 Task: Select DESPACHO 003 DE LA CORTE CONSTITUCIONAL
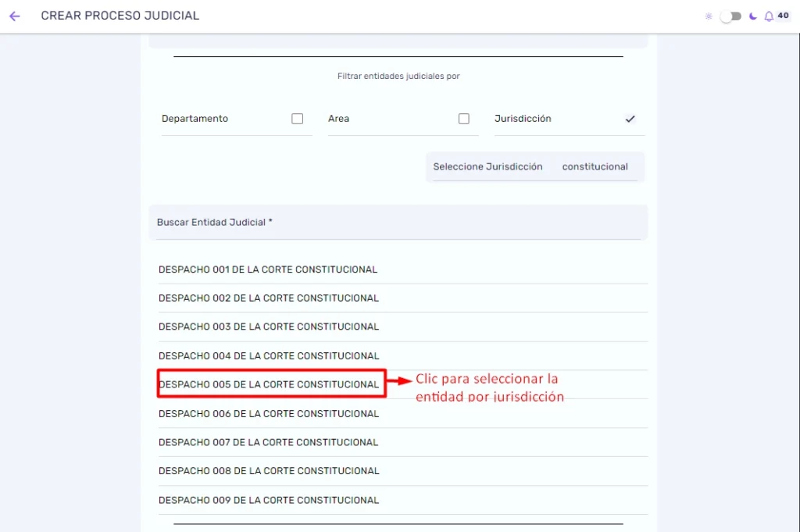pos(403,327)
